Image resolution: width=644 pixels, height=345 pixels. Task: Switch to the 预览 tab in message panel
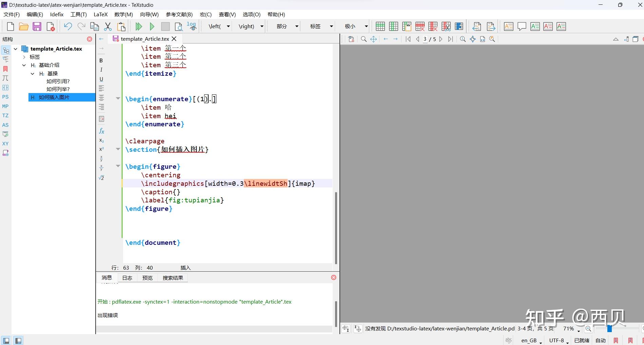point(147,277)
